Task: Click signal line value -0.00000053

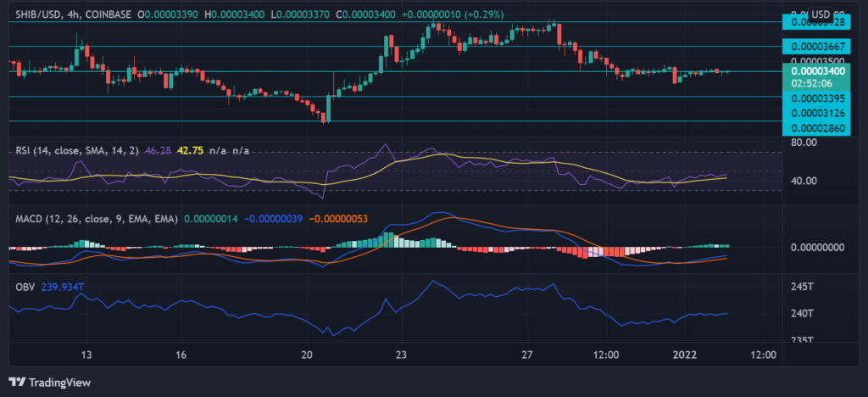Action: tap(337, 219)
